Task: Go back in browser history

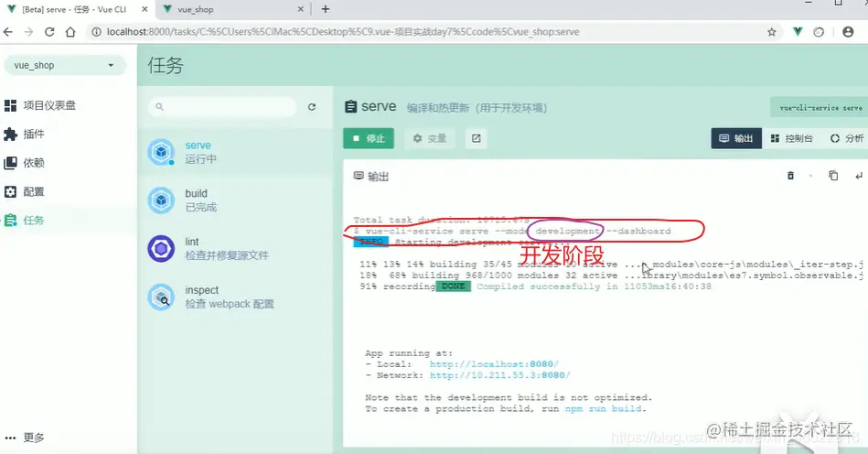Action: coord(7,32)
